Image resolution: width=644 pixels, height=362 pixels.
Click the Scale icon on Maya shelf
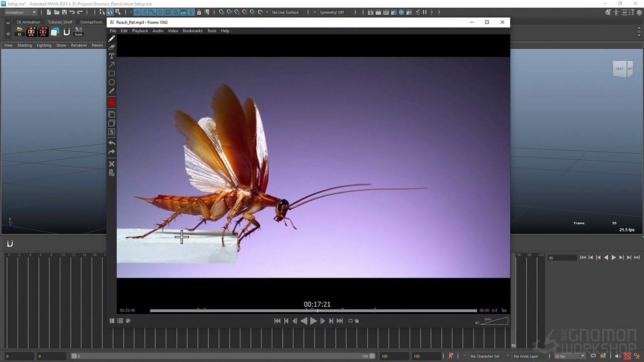[x=78, y=32]
